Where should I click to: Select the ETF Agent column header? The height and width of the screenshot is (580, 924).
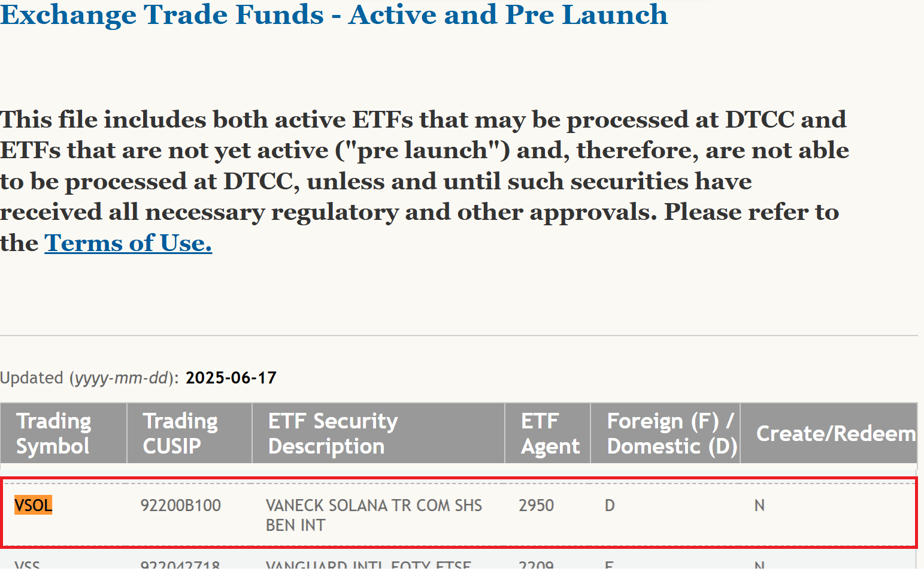(550, 433)
